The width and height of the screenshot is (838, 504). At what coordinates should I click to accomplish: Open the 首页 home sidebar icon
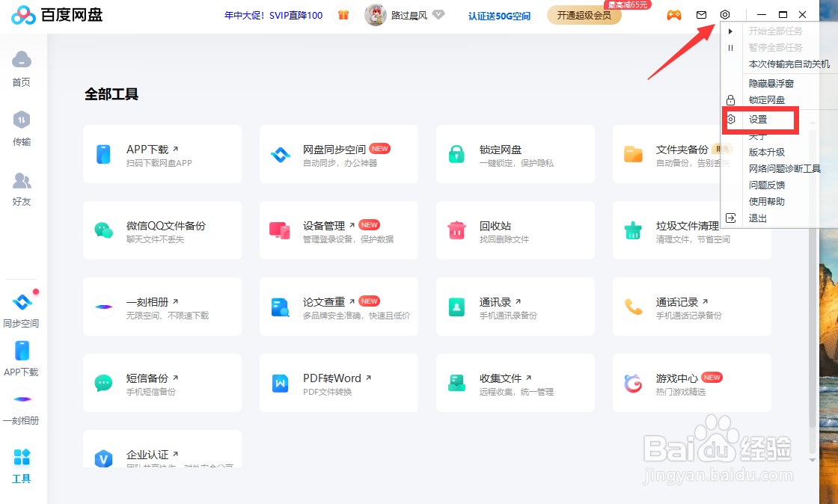22,68
